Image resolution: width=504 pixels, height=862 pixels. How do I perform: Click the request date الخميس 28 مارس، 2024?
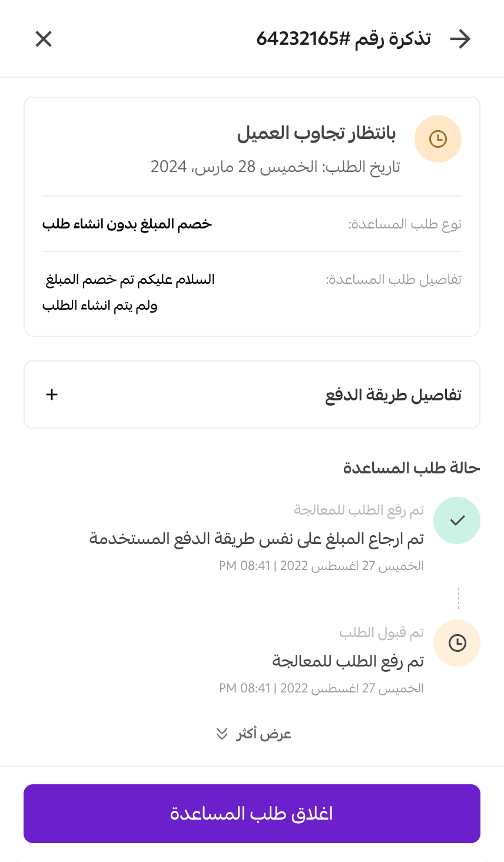pos(275,167)
